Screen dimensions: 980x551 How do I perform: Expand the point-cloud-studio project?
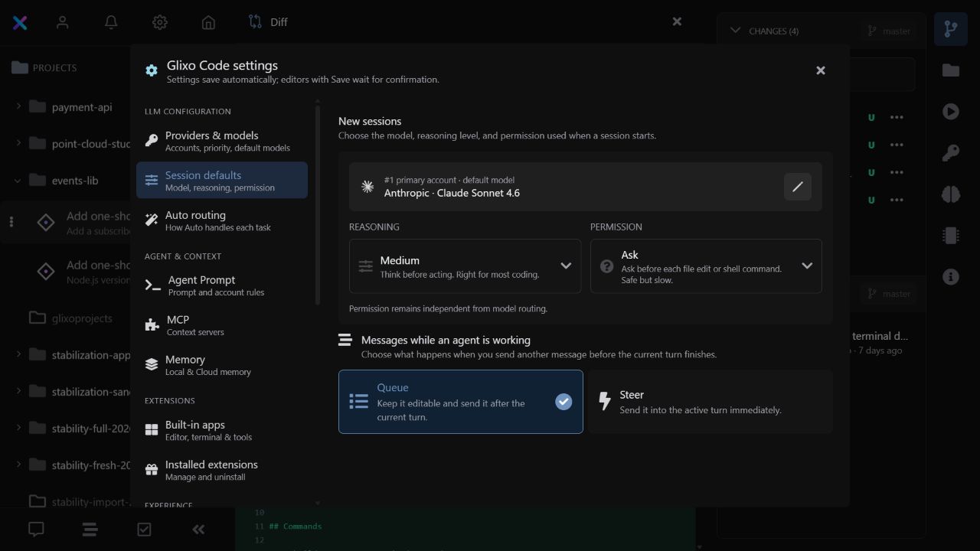coord(18,143)
